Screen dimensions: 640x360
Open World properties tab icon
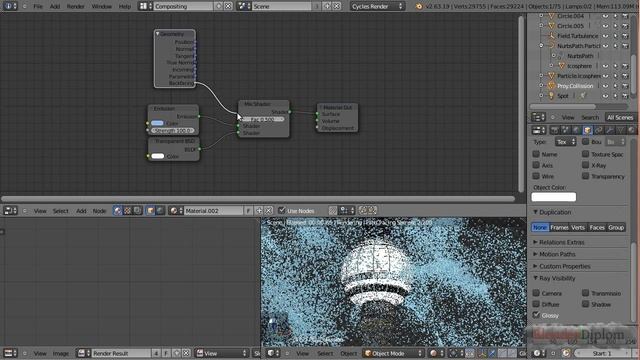(576, 130)
